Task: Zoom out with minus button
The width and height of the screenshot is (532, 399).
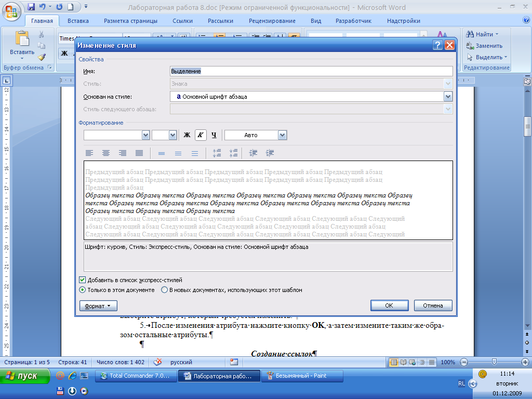Action: [464, 362]
